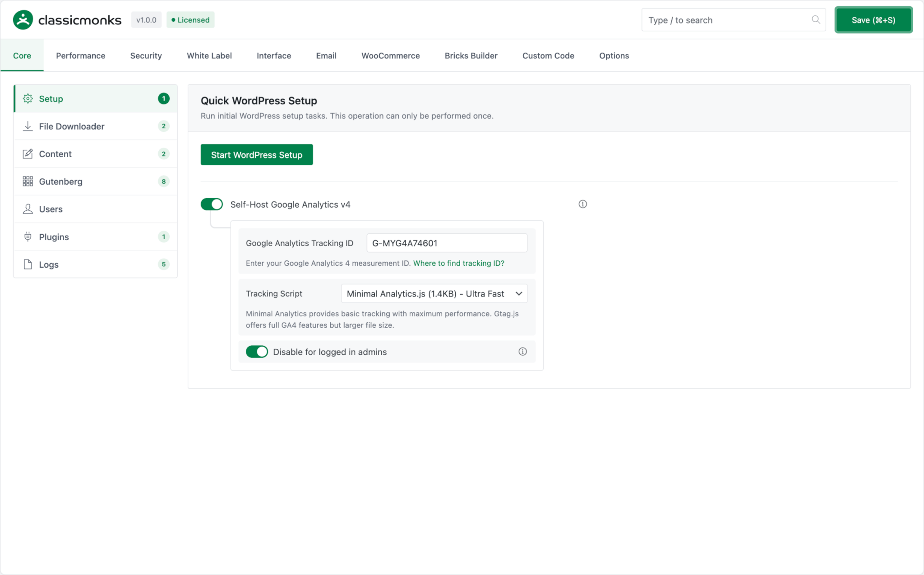Click the Licensed status badge
924x575 pixels.
(190, 20)
